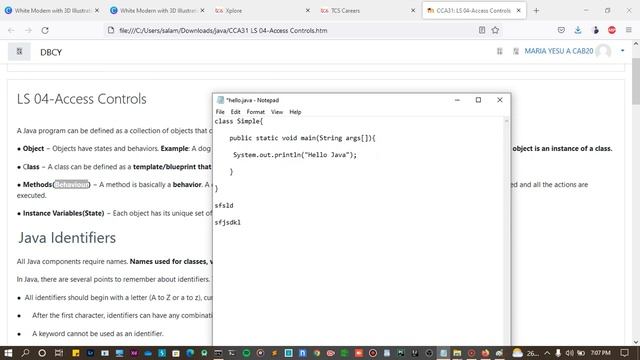
Task: Open the Firefox taskbar button
Action: pos(485,353)
